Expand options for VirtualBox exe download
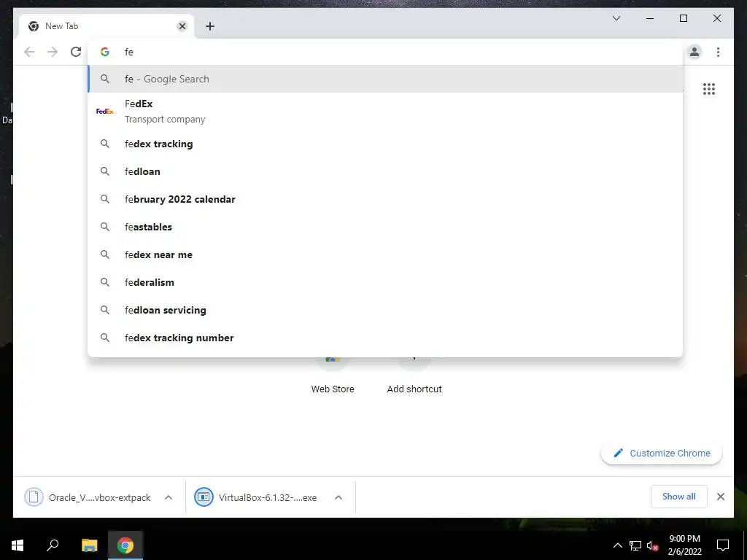 (338, 497)
